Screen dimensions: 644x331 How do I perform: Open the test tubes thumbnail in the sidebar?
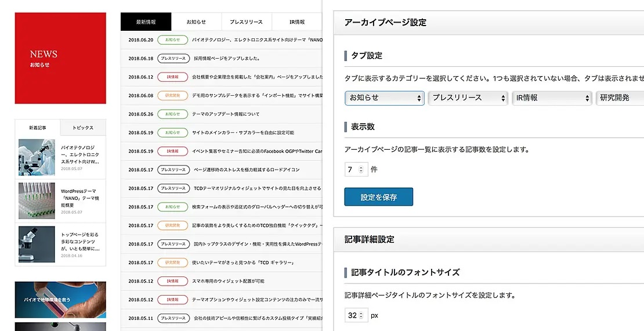coord(37,200)
